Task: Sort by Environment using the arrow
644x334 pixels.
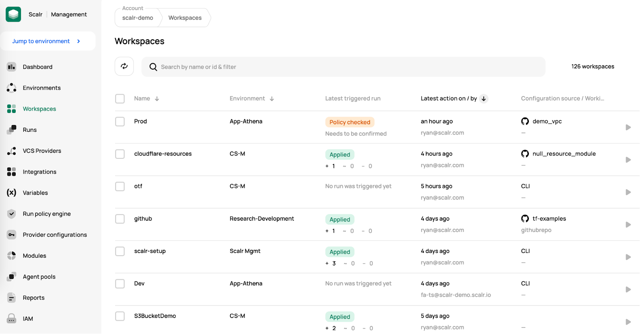Action: coord(272,98)
